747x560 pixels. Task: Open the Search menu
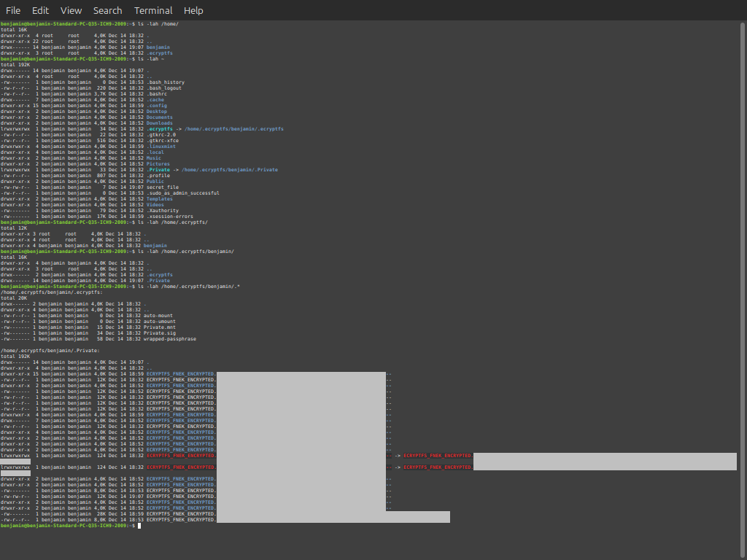click(x=107, y=10)
